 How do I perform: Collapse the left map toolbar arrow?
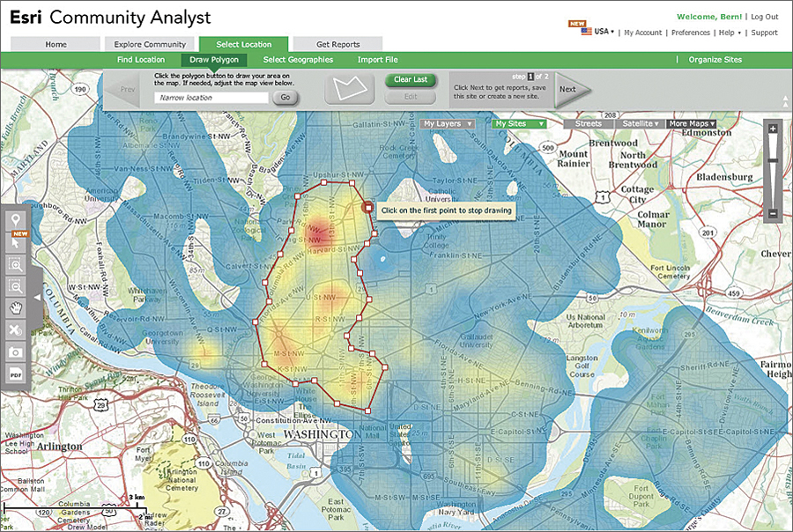coord(37,298)
